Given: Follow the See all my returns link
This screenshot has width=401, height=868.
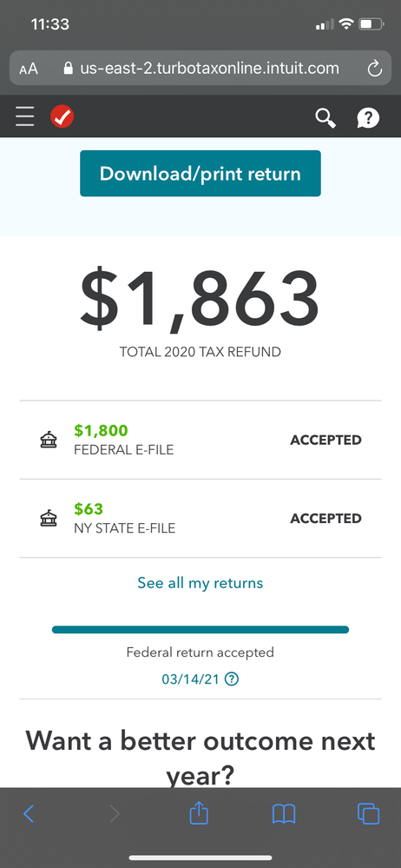Looking at the screenshot, I should pos(200,583).
